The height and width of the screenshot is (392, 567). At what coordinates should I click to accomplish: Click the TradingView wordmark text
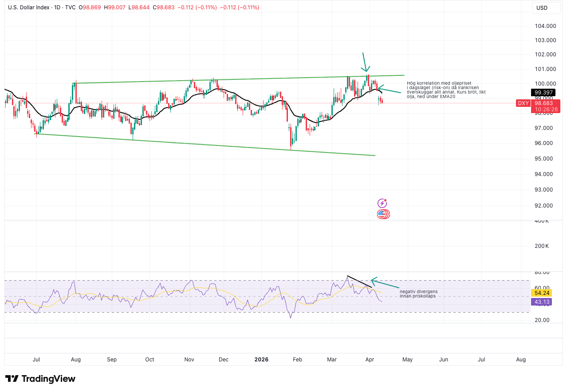[48, 379]
